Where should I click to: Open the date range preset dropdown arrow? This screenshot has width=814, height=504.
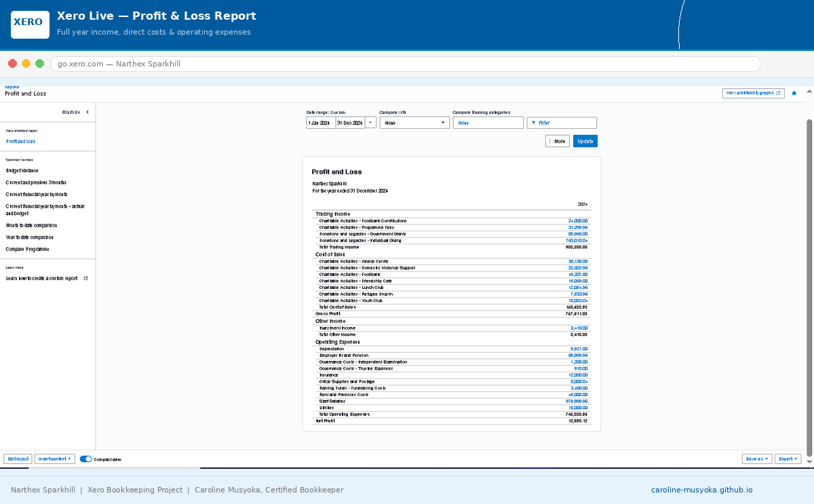pyautogui.click(x=370, y=123)
